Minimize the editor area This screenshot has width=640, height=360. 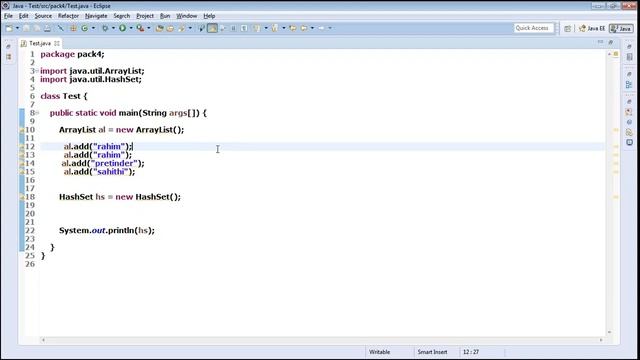600,42
